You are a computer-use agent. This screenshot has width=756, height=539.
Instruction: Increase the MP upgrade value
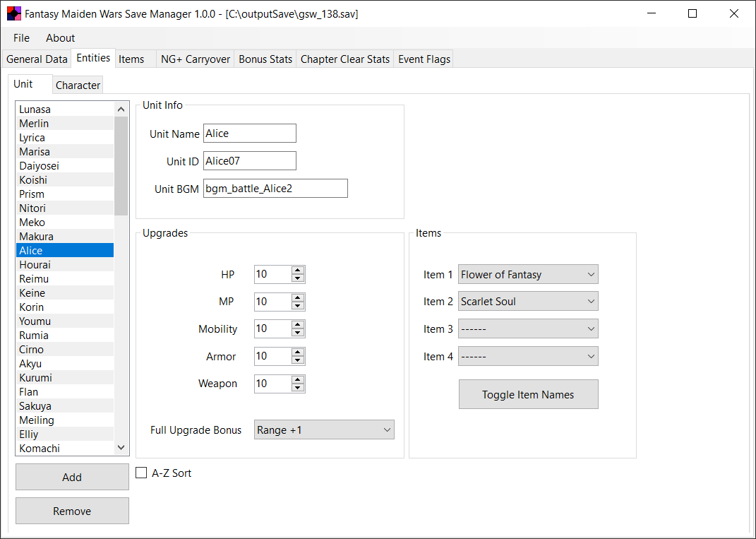coord(298,297)
